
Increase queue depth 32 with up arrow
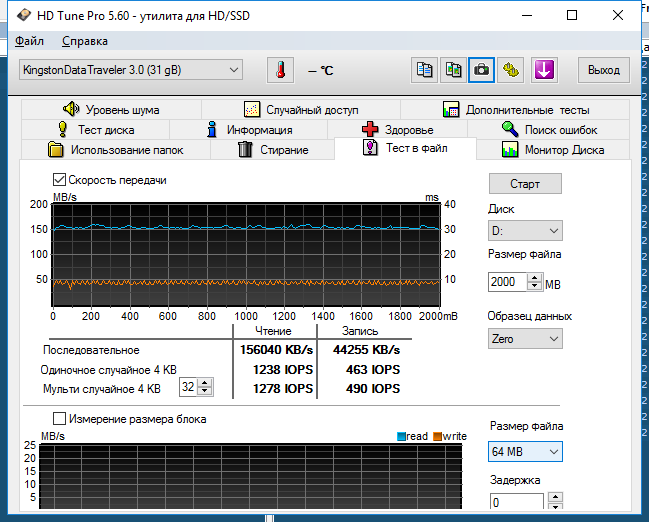coord(205,382)
